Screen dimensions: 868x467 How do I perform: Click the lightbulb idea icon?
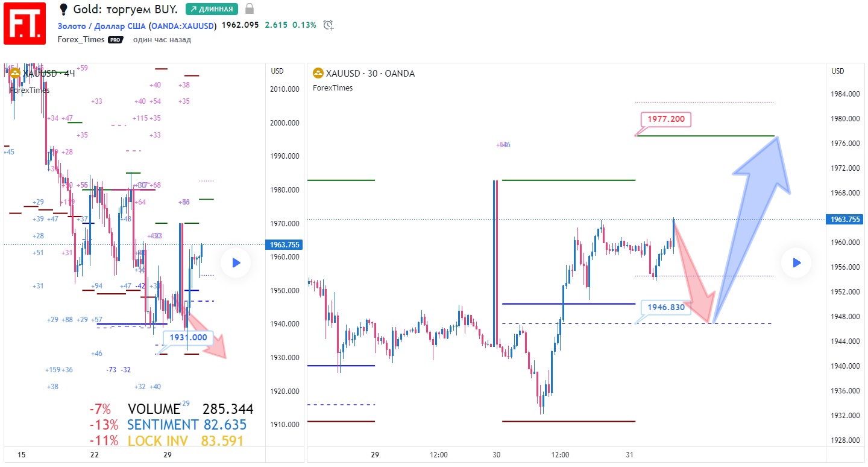click(x=64, y=10)
